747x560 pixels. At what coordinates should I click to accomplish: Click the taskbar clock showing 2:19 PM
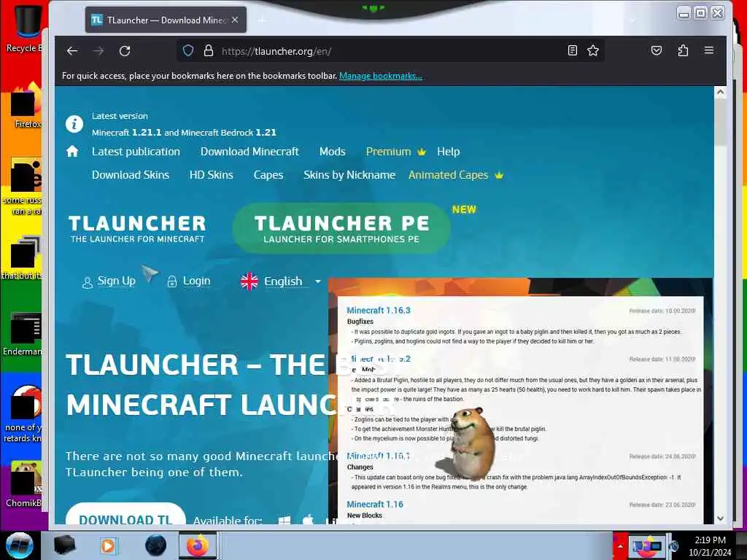click(710, 545)
